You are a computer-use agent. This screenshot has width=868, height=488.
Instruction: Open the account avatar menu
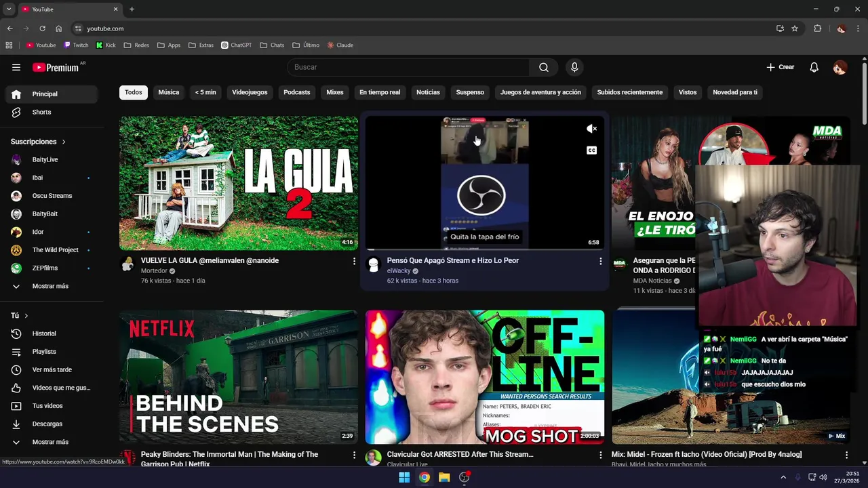point(840,67)
